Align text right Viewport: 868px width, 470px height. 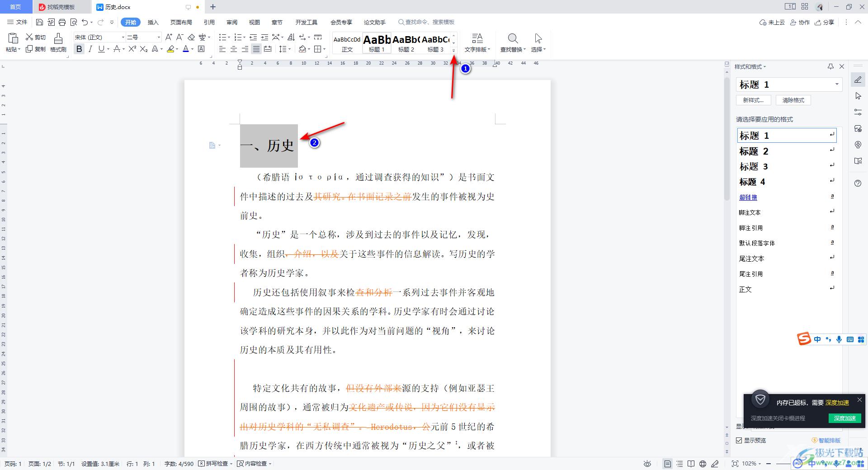[x=245, y=49]
